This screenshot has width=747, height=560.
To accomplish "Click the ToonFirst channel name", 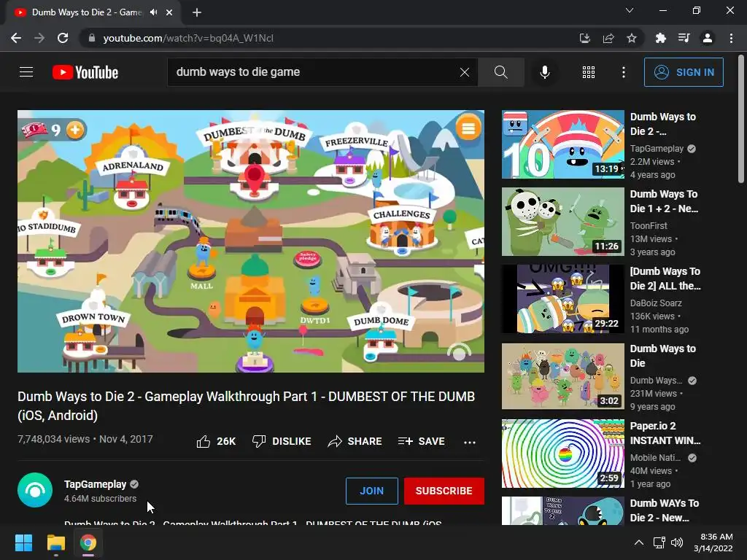I will click(649, 226).
